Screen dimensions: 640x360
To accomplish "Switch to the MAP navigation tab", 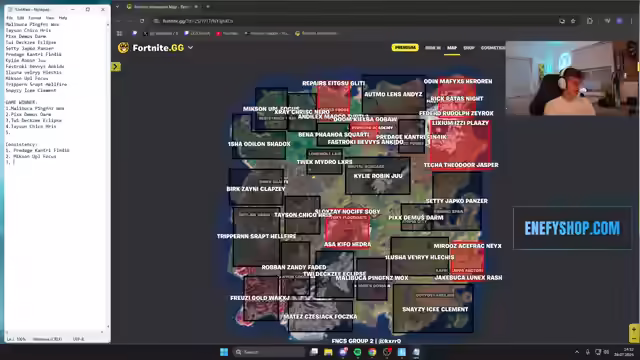I will 451,48.
